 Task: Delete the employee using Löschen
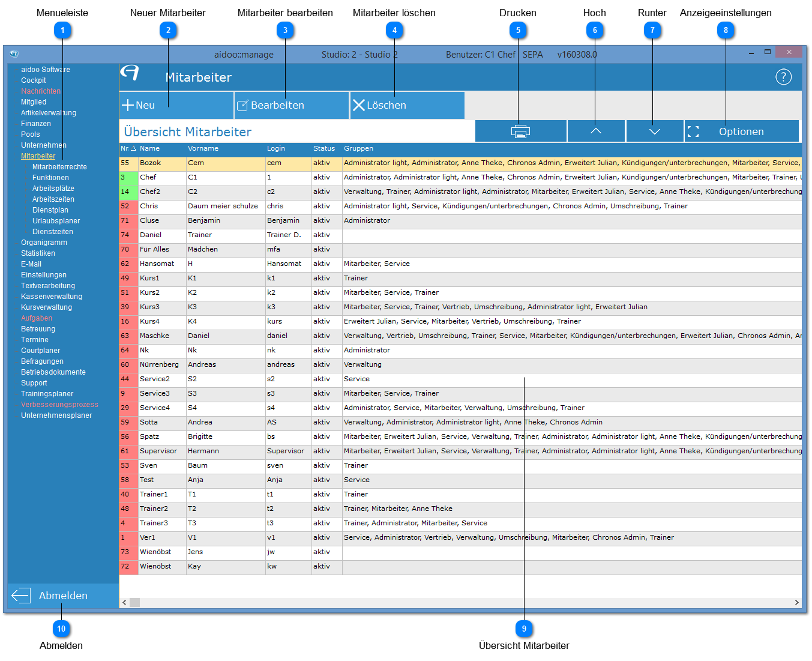tap(407, 105)
